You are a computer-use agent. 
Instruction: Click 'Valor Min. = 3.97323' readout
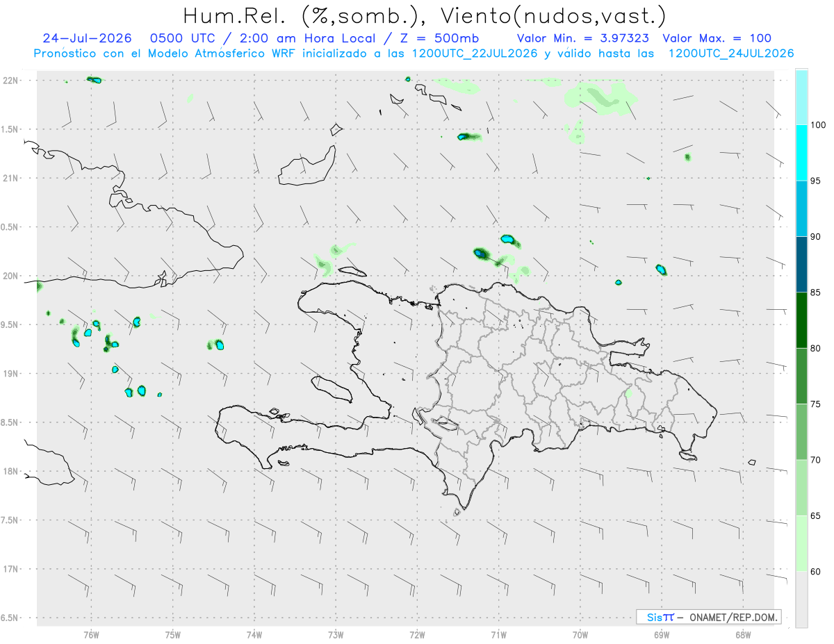(584, 39)
